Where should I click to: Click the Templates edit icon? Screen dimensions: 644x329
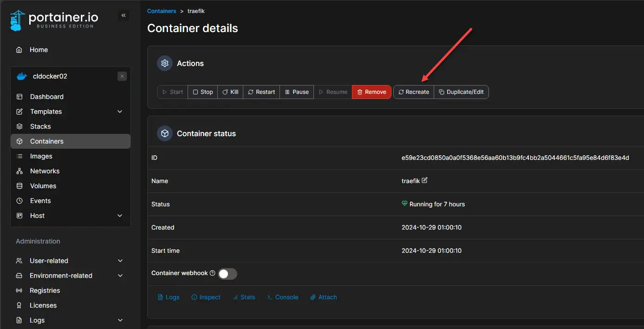(20, 112)
